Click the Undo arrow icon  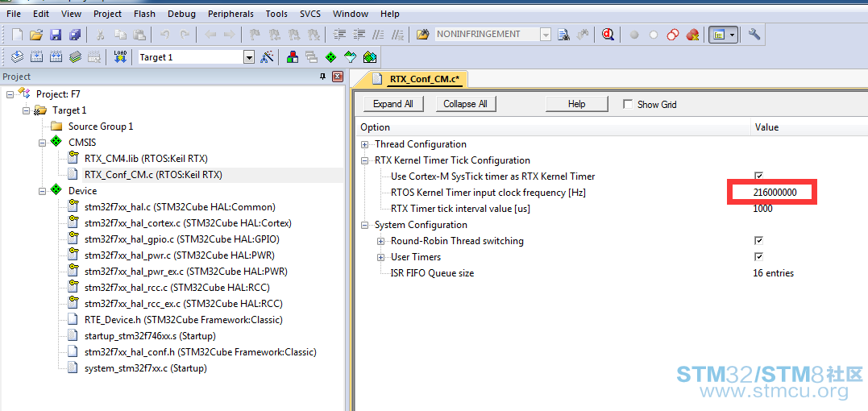[x=165, y=35]
